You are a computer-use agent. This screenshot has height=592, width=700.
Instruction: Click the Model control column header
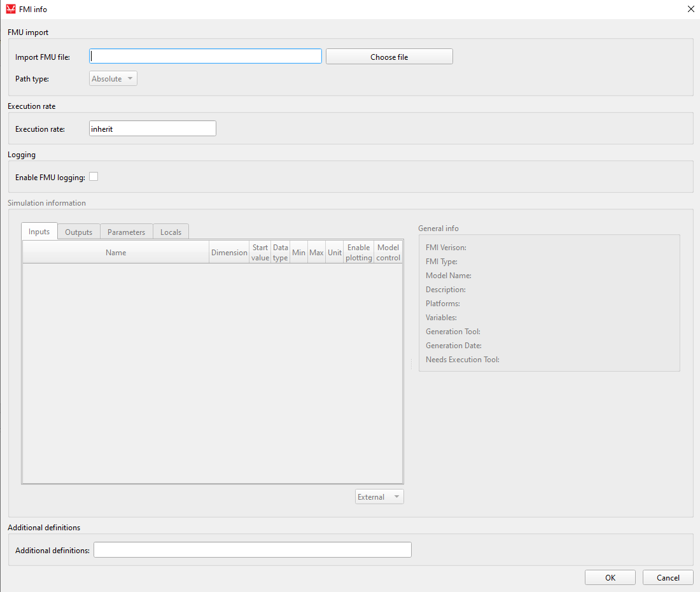(x=388, y=253)
